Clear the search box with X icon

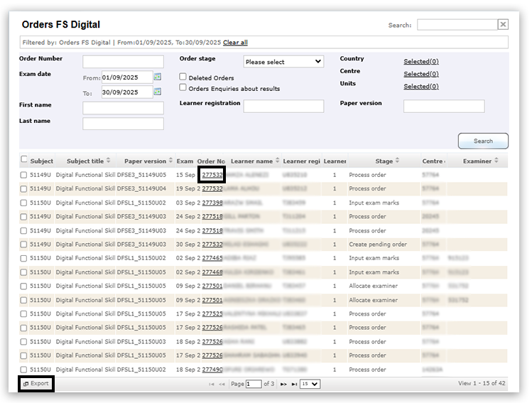point(503,25)
